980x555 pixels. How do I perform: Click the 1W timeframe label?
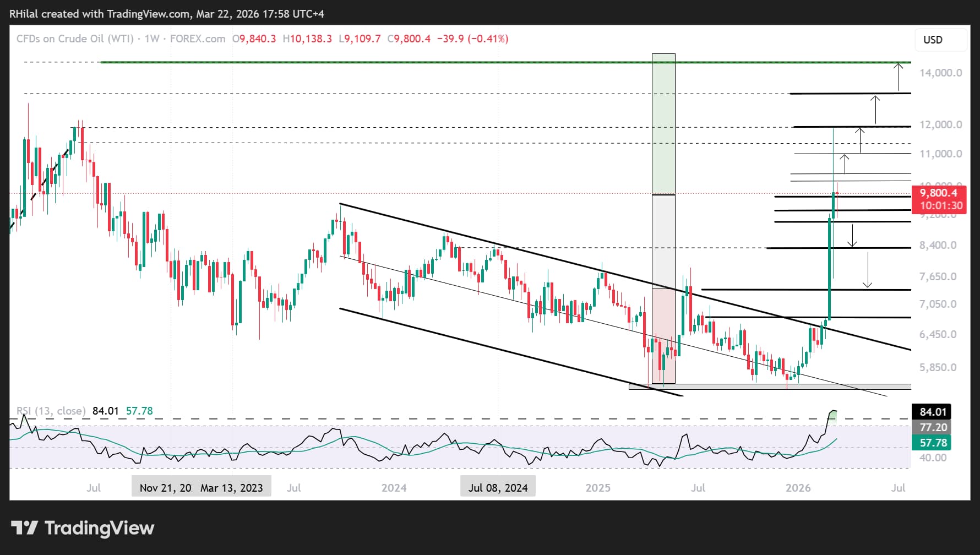pos(151,39)
